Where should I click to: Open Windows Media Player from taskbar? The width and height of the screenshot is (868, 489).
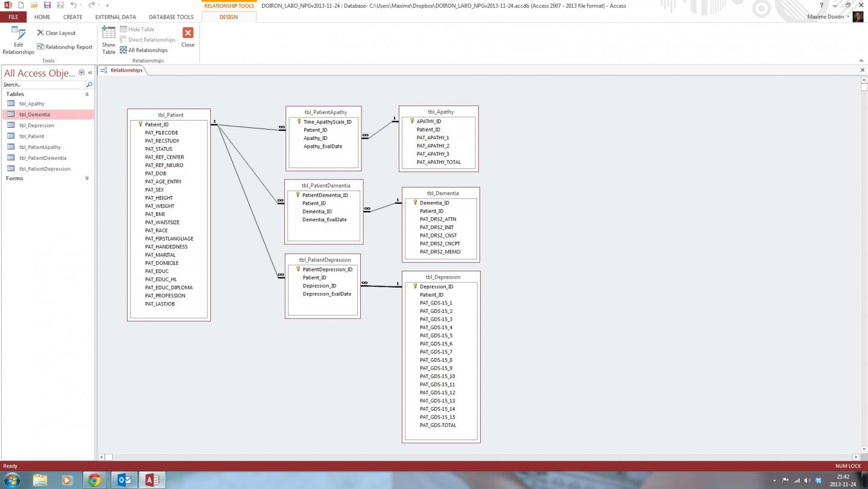[x=67, y=480]
